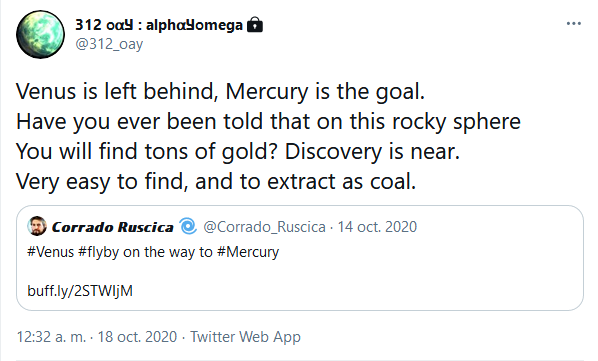Click the 18 oct. 2020 tweet date
This screenshot has width=598, height=361.
coord(137,337)
